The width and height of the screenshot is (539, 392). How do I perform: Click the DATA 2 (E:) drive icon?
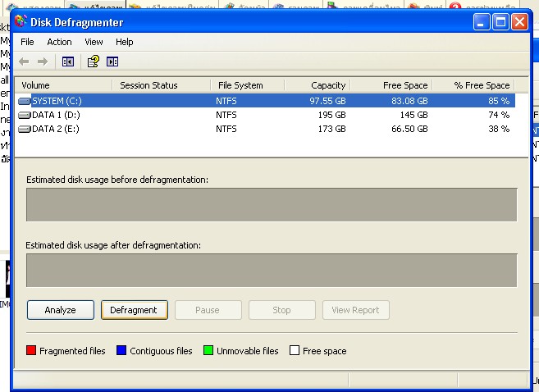(24, 130)
